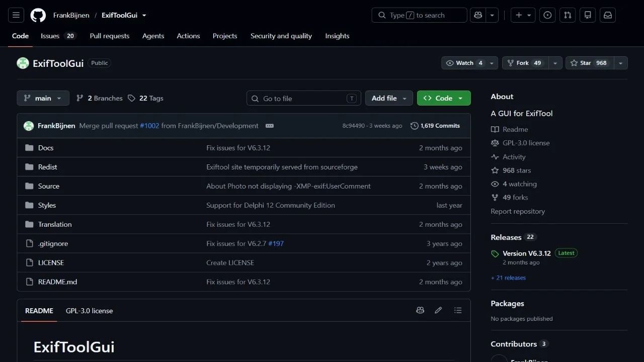Fork the repository
644x362 pixels.
click(525, 63)
